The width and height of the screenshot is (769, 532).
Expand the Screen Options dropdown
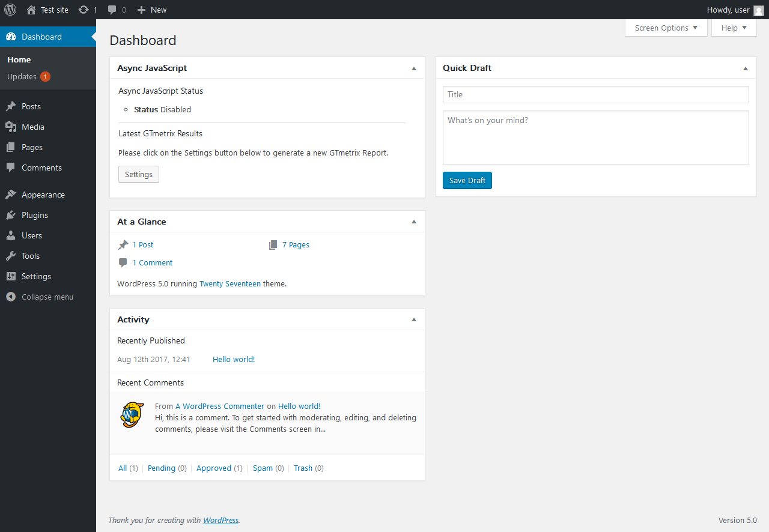[x=666, y=28]
